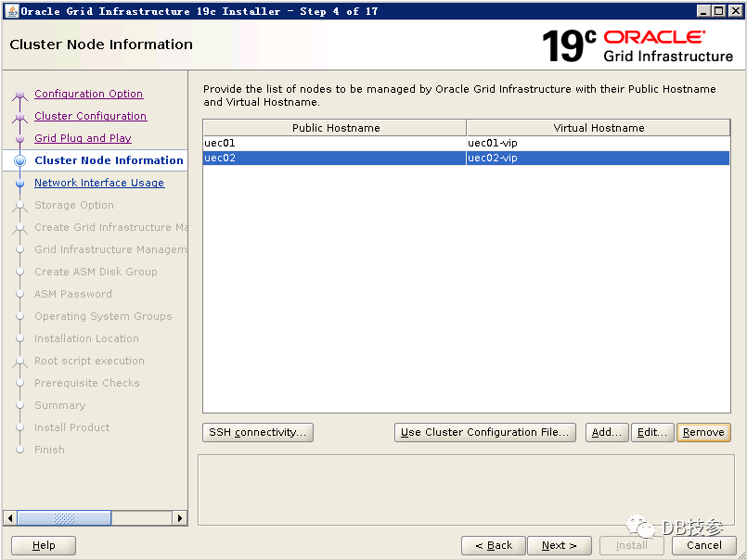Open the Configuration Option step link
Viewport: 747px width, 560px height.
tap(88, 94)
